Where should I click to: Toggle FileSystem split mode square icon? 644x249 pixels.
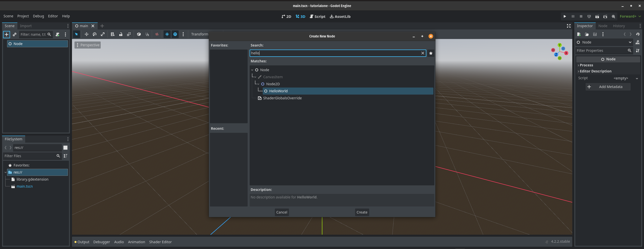coord(65,148)
